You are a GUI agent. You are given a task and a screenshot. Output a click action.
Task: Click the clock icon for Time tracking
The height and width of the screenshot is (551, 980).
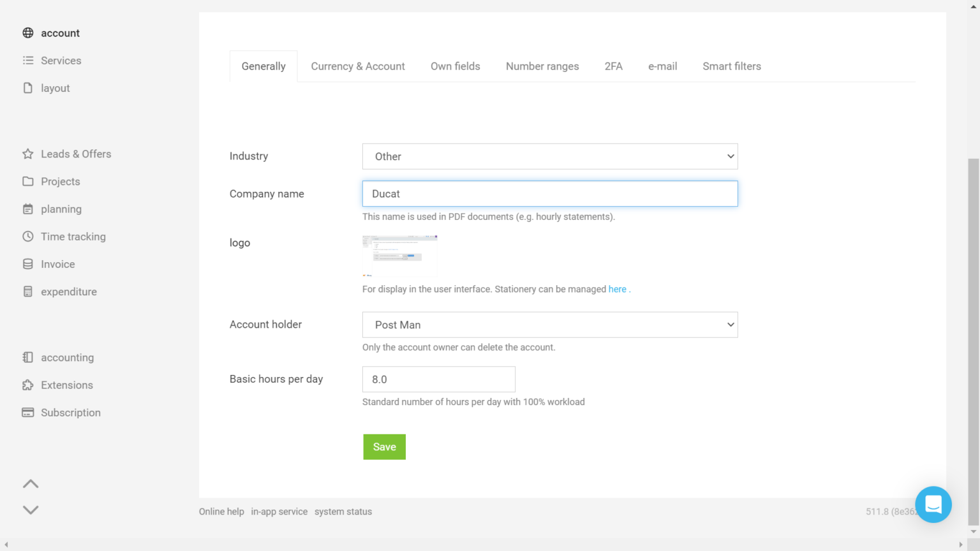pos(28,237)
